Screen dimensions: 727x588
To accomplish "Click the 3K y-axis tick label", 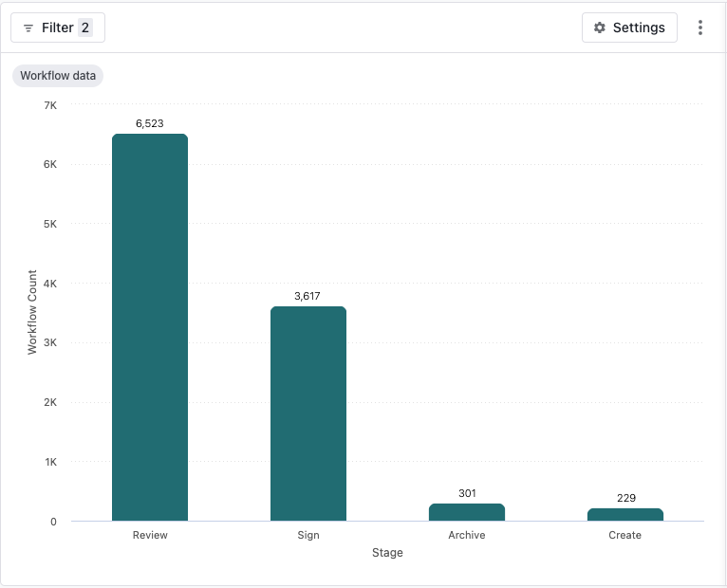I will tap(50, 343).
